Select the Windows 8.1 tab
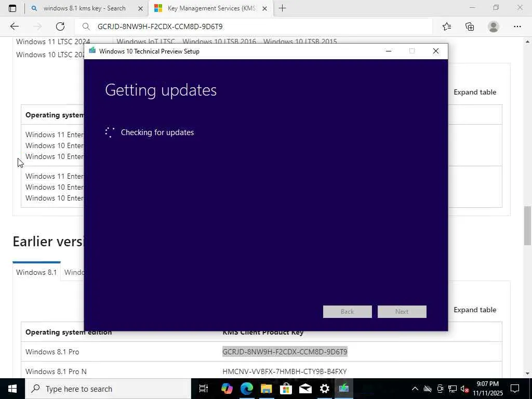 [36, 272]
